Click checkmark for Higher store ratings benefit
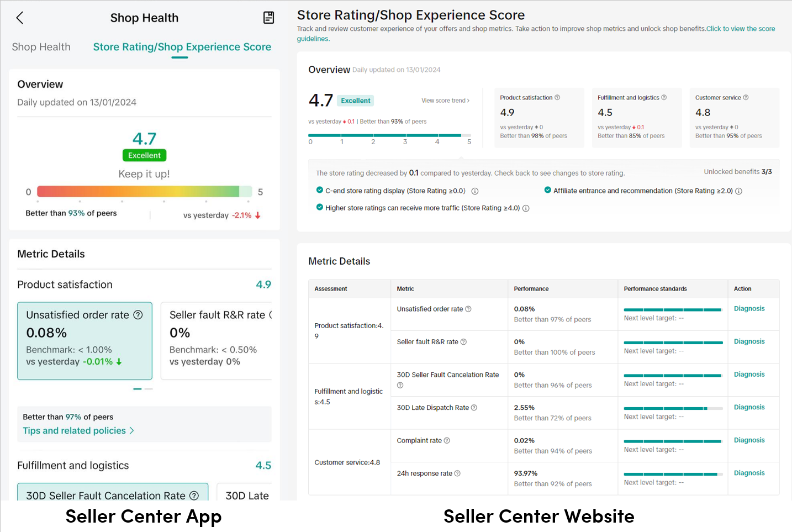792x532 pixels. pyautogui.click(x=319, y=207)
